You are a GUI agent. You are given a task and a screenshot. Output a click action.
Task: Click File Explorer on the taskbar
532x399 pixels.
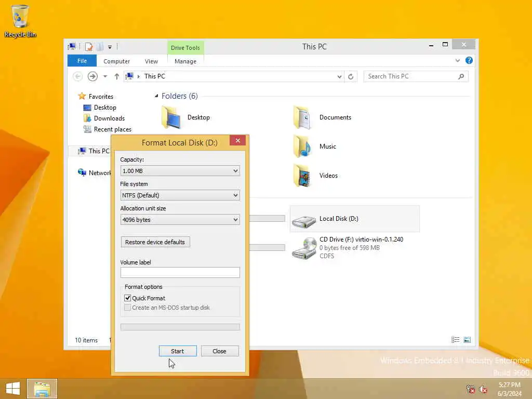[42, 389]
